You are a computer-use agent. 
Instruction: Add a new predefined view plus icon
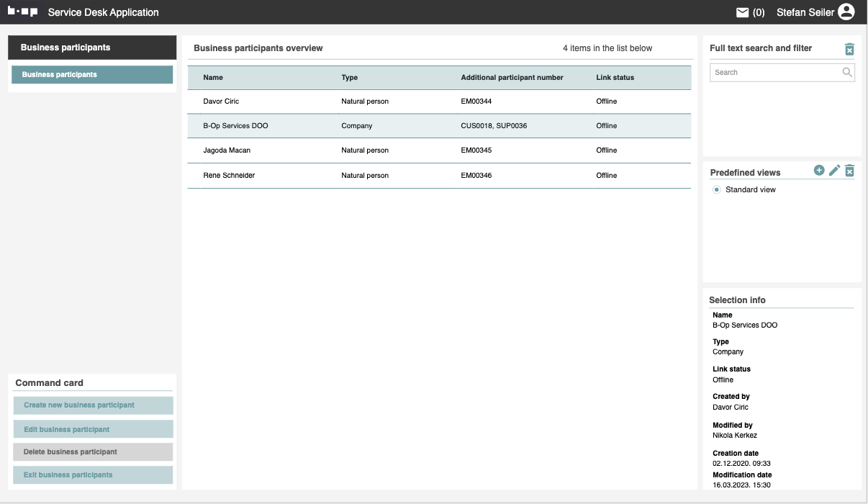pos(819,171)
